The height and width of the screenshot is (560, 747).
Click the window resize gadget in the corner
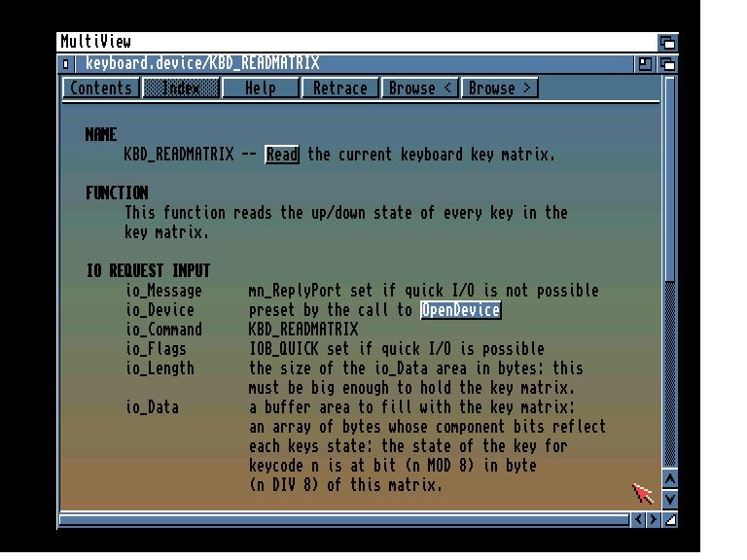pyautogui.click(x=669, y=521)
